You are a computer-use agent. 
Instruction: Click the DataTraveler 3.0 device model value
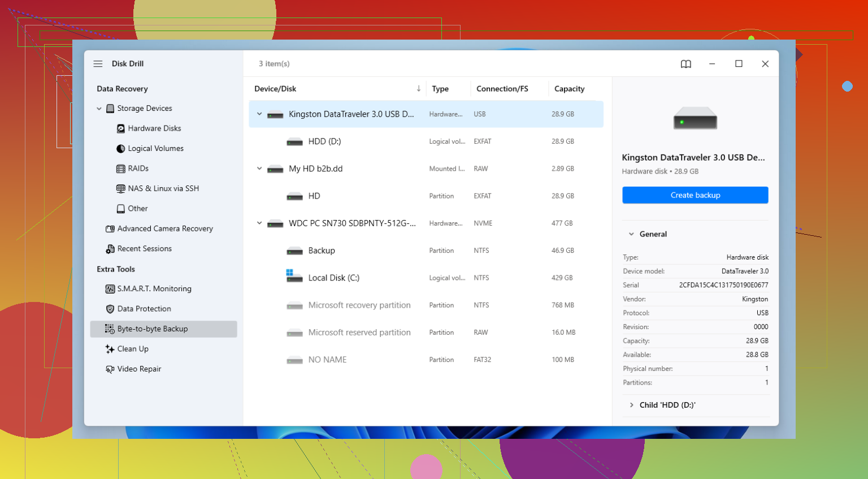pyautogui.click(x=745, y=271)
